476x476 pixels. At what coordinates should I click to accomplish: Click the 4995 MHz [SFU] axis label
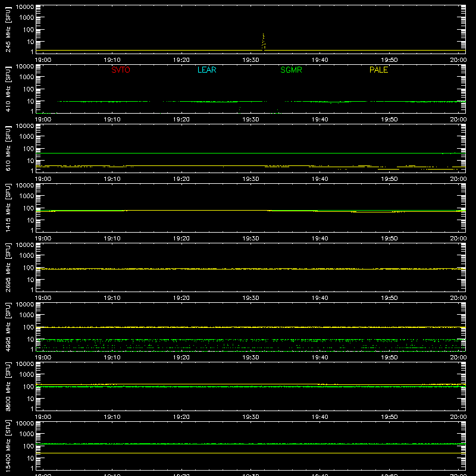[x=8, y=327]
